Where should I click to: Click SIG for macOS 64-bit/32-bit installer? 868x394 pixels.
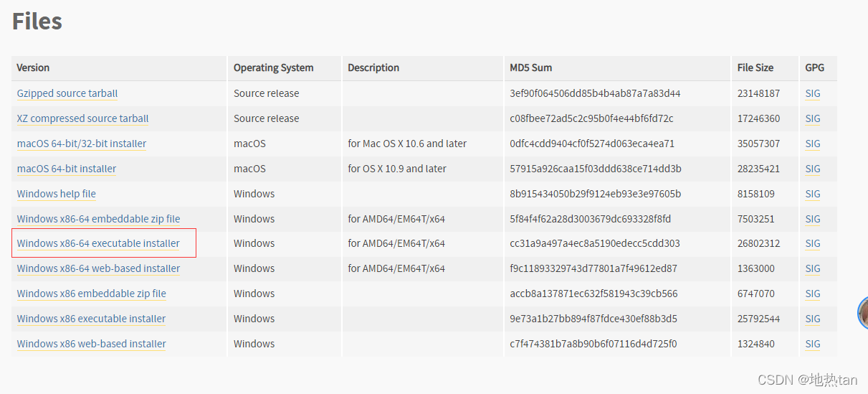(x=813, y=144)
